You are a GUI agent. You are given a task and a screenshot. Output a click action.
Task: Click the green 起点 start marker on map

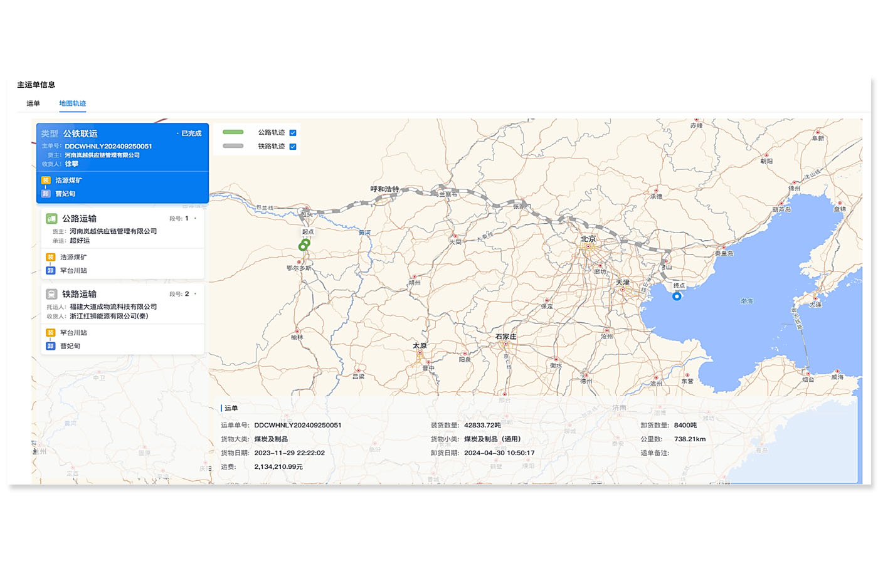pos(304,246)
